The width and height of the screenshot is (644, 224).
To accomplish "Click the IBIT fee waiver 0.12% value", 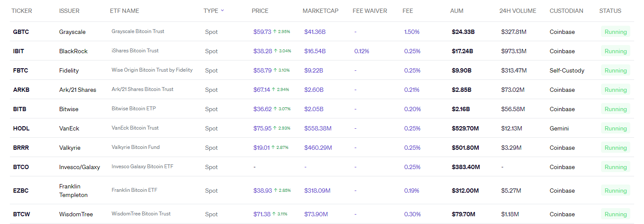I will (x=361, y=51).
